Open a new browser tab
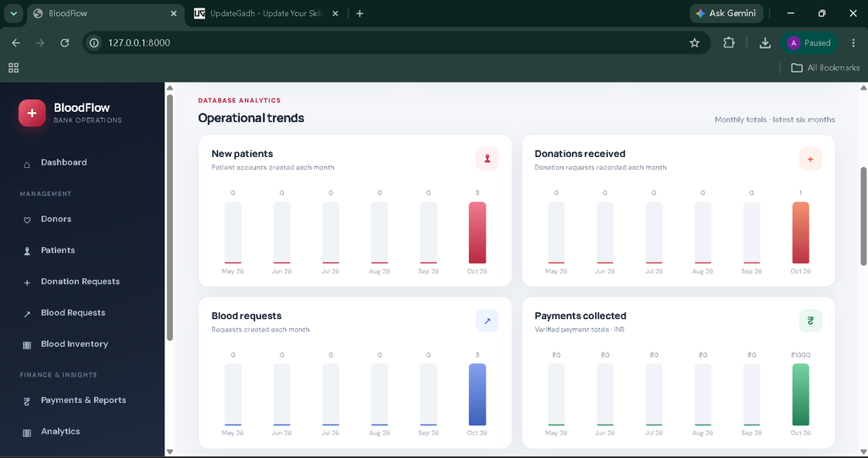 click(359, 14)
